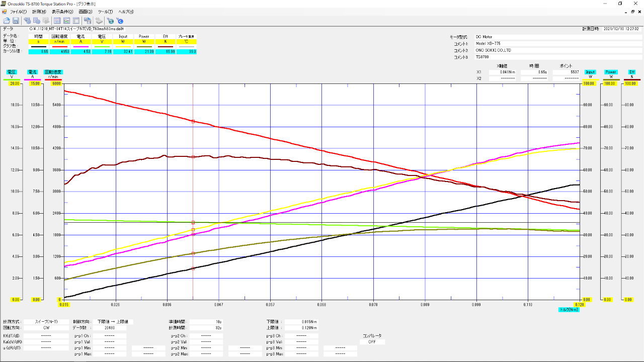Click the 回転方向 value CW

[x=46, y=327]
